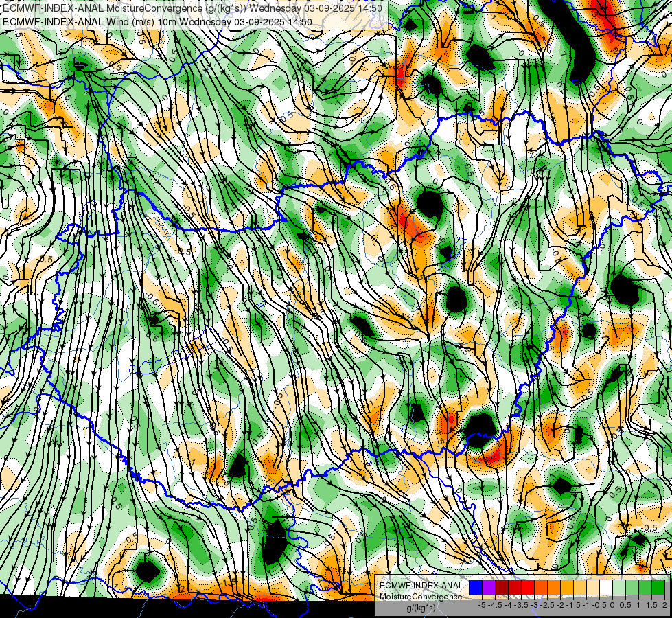
Task: Click the "-2.5" legend tick label
Action: [547, 605]
